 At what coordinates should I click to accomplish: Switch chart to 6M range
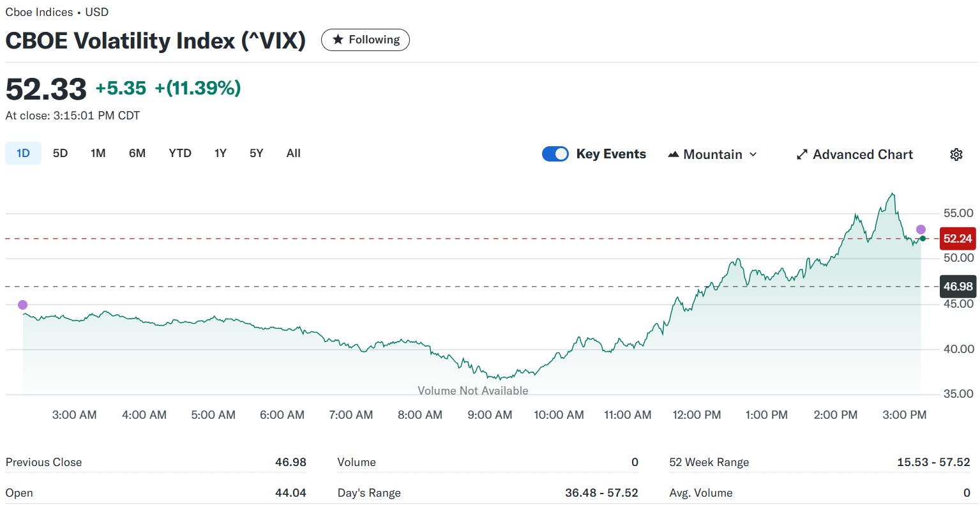[137, 153]
